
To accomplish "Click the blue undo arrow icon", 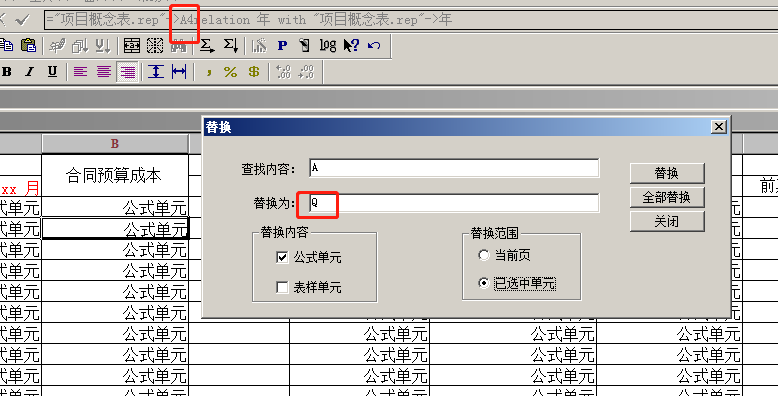I will (x=374, y=46).
